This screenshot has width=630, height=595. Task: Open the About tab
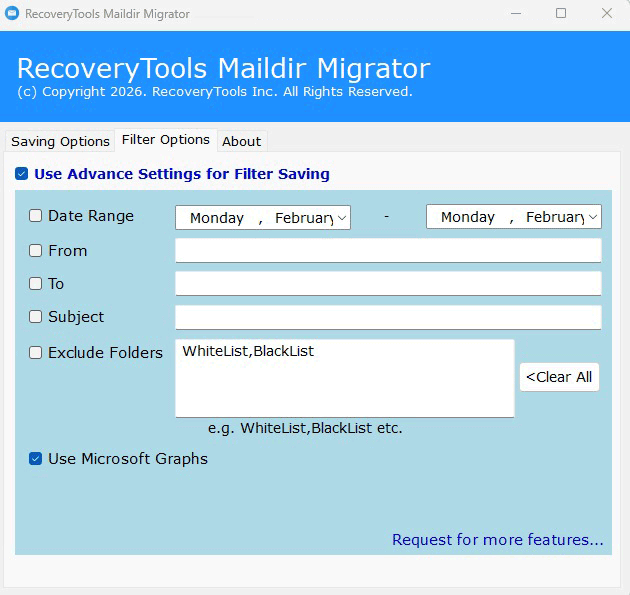pos(242,141)
